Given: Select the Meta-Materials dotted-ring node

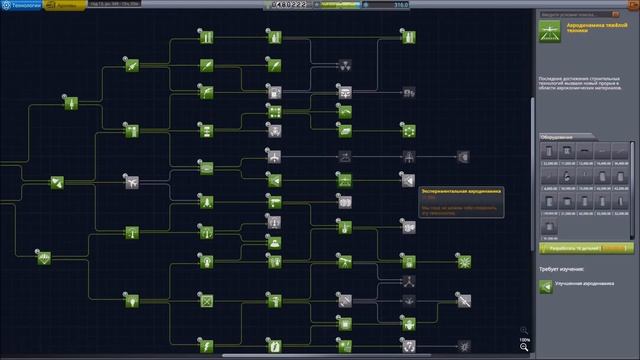Looking at the screenshot, I should point(409,131).
